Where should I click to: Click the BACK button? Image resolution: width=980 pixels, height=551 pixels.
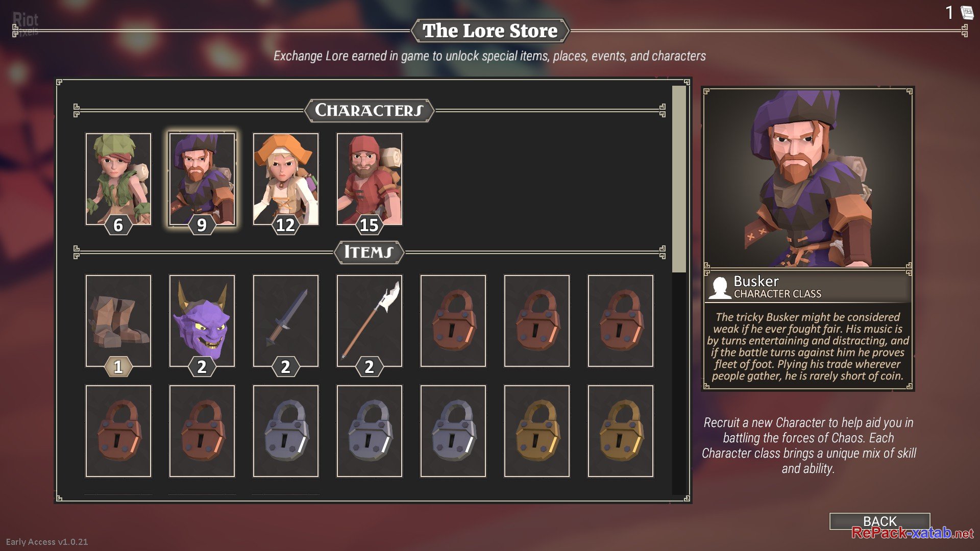pos(879,521)
